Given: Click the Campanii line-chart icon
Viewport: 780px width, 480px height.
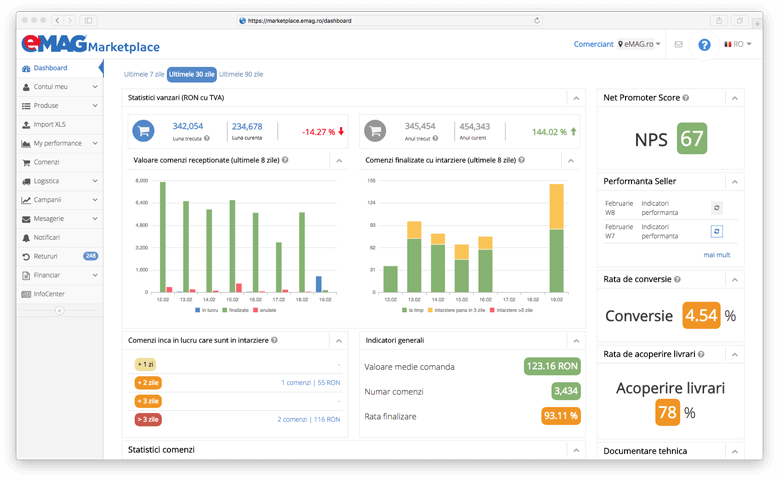Looking at the screenshot, I should point(26,200).
